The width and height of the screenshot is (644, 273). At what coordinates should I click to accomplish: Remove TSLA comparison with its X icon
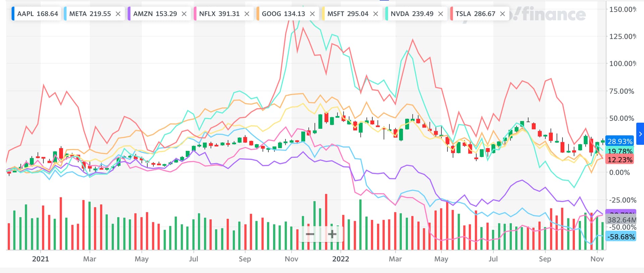click(502, 14)
